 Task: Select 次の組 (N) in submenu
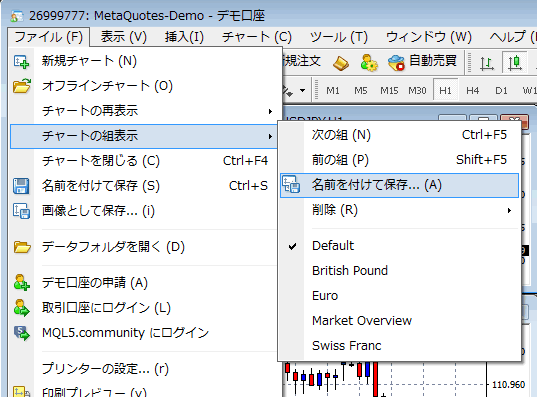[399, 135]
